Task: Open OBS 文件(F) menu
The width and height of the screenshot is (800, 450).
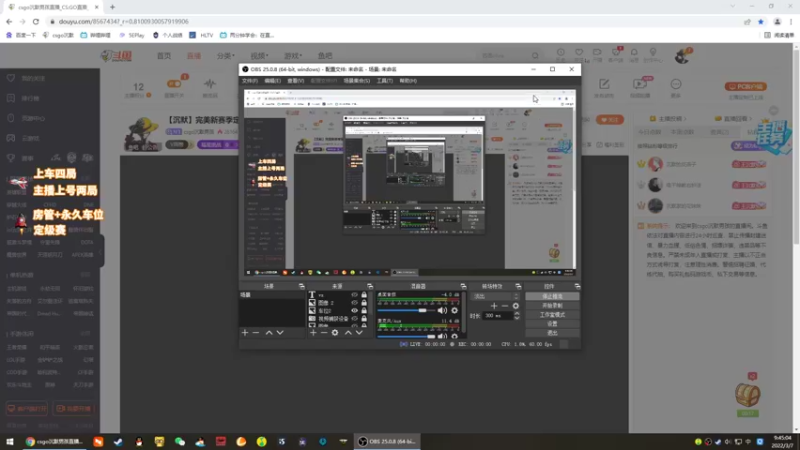Action: (249, 81)
